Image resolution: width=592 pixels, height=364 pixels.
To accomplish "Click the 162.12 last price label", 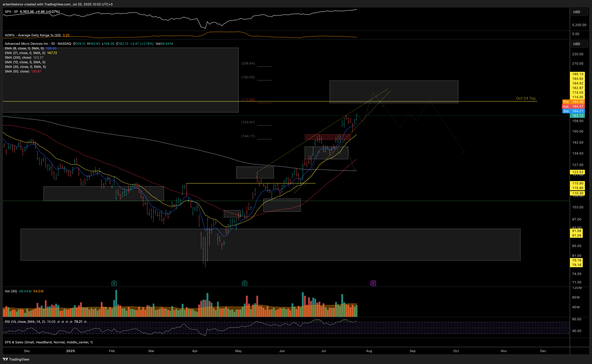I will coord(577,115).
